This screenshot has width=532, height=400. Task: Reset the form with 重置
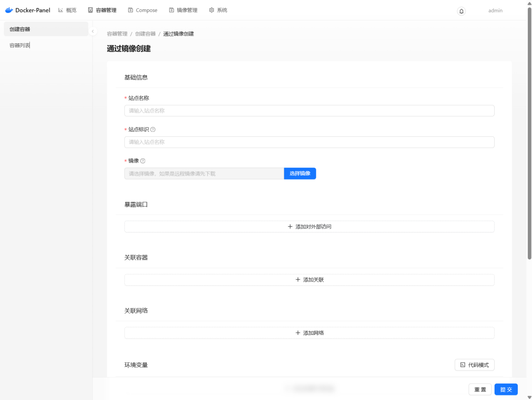tap(480, 389)
